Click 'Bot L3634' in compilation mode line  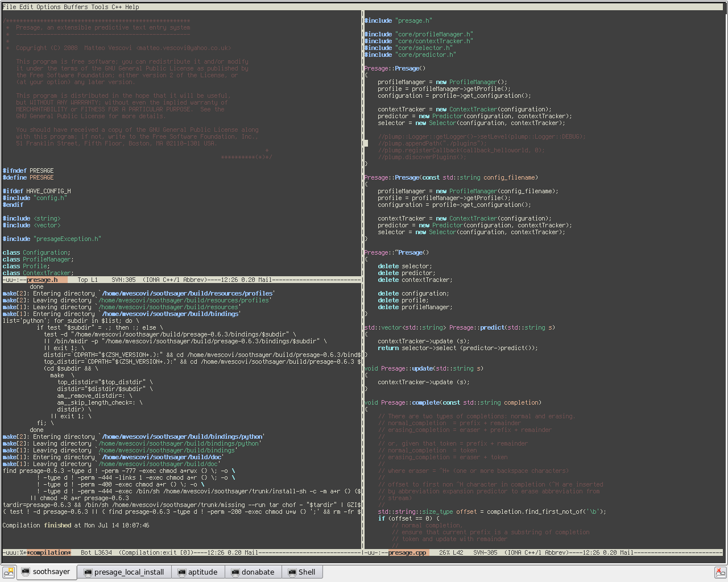point(96,552)
